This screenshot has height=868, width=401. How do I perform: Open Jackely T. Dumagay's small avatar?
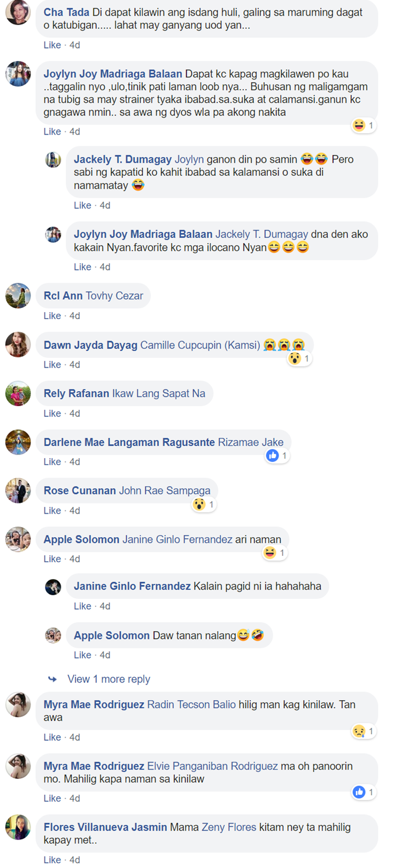53,160
